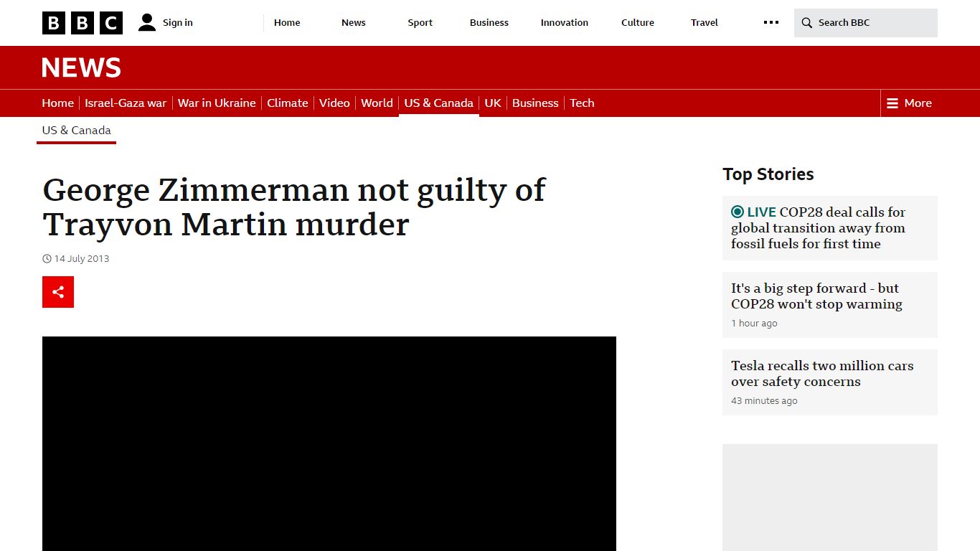980x551 pixels.
Task: Click the '43 minutes ago' timestamp
Action: [x=764, y=401]
